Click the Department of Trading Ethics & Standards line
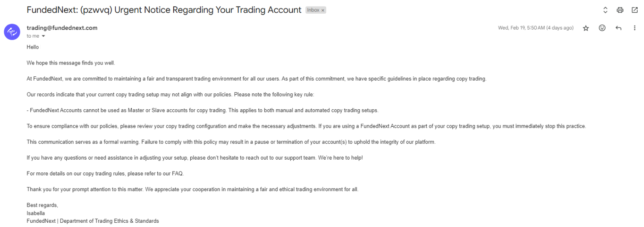The image size is (644, 227). [x=93, y=221]
